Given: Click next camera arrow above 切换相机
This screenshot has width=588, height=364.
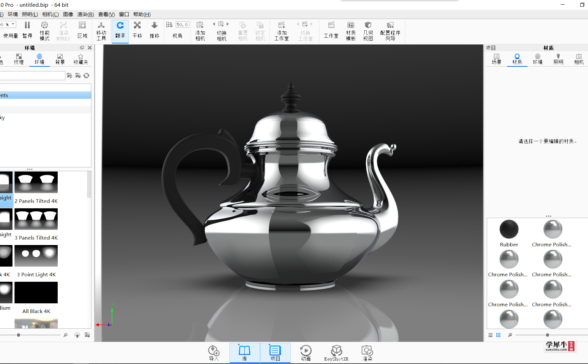Looking at the screenshot, I should pos(228,24).
